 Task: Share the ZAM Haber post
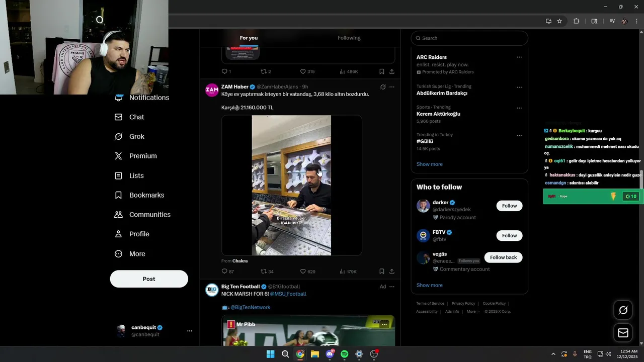click(392, 271)
